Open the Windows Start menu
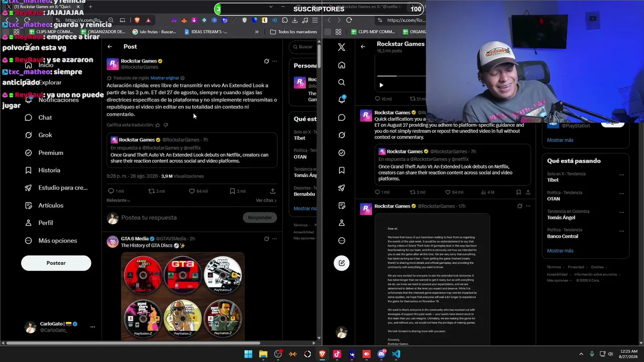644x362 pixels. [x=248, y=354]
